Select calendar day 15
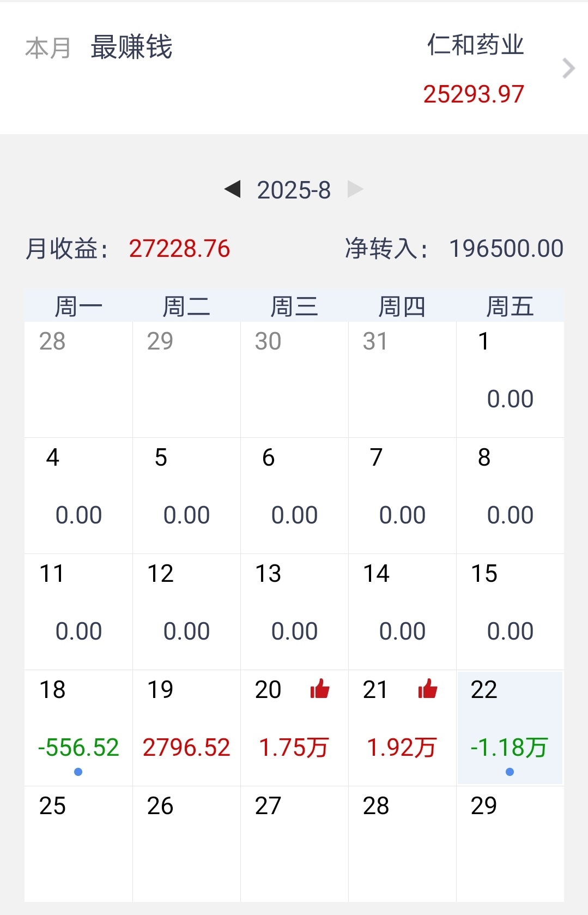Viewport: 588px width, 915px height. tap(510, 612)
